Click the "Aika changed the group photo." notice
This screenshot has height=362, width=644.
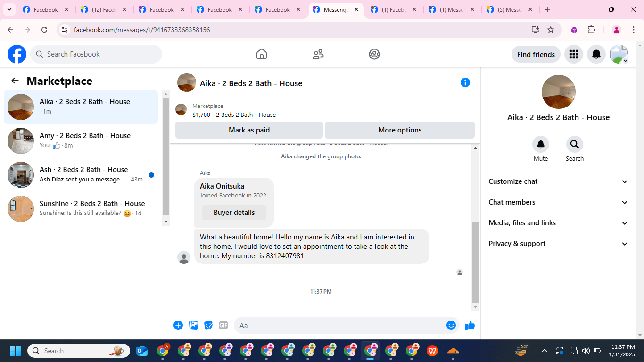321,156
